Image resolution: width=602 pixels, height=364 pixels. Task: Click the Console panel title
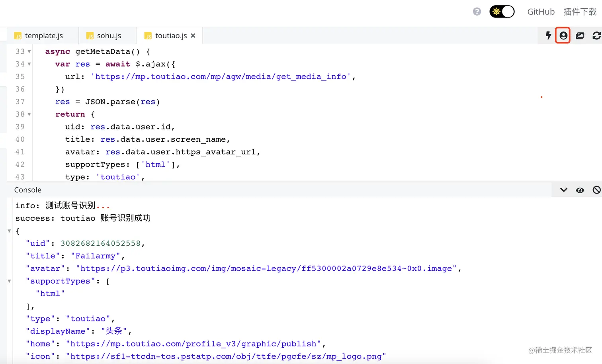28,190
